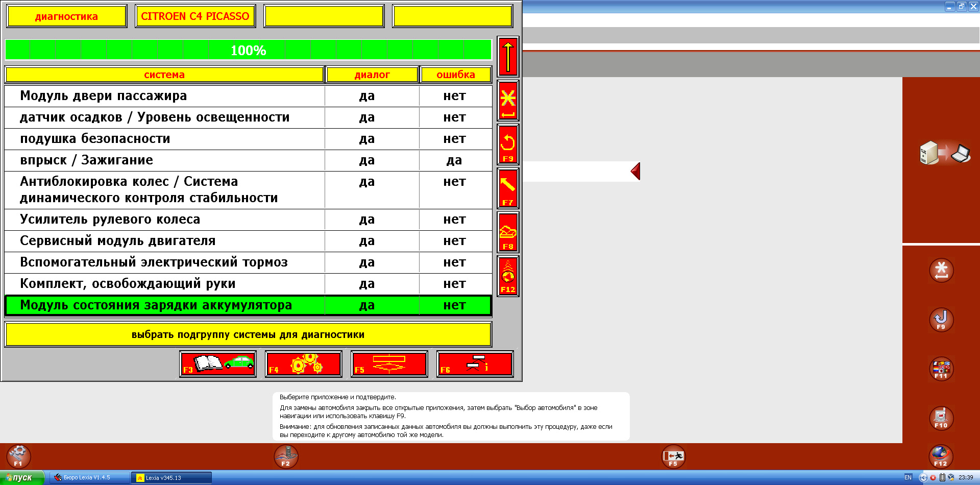The image size is (980, 485).
Task: Click the round asterisk icon in right sidebar
Action: pos(941,271)
